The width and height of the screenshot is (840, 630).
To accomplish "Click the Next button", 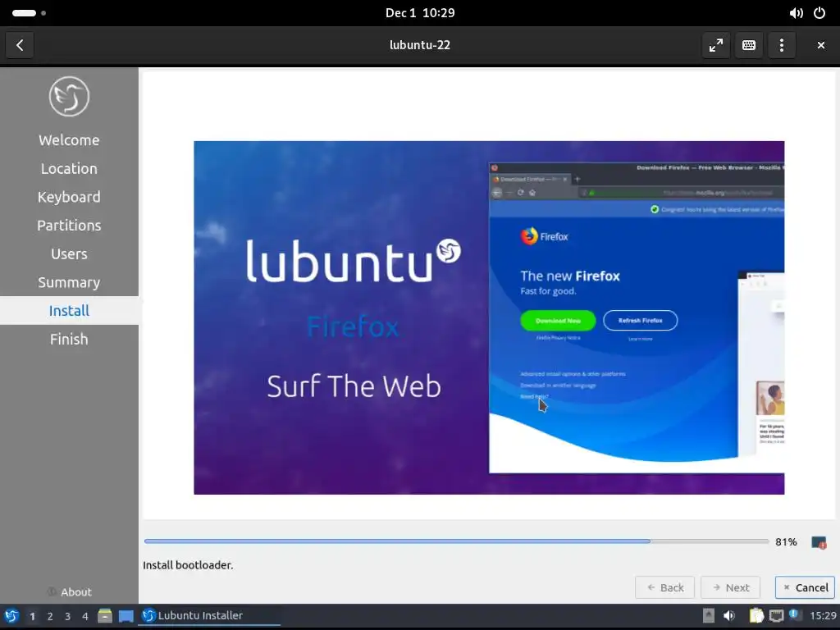I will pos(731,587).
